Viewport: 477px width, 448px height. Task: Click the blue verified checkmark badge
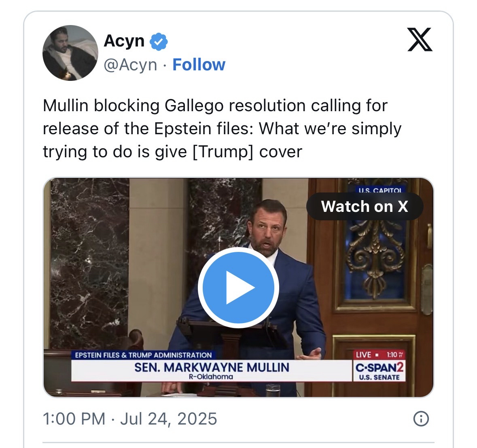[159, 42]
